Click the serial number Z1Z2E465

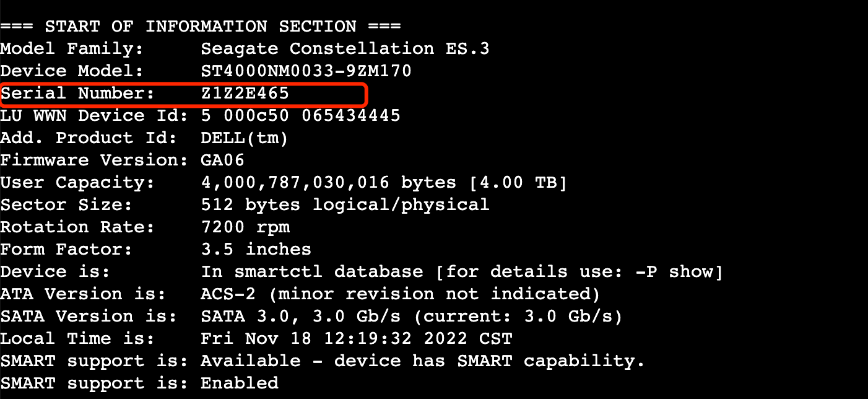[x=245, y=94]
